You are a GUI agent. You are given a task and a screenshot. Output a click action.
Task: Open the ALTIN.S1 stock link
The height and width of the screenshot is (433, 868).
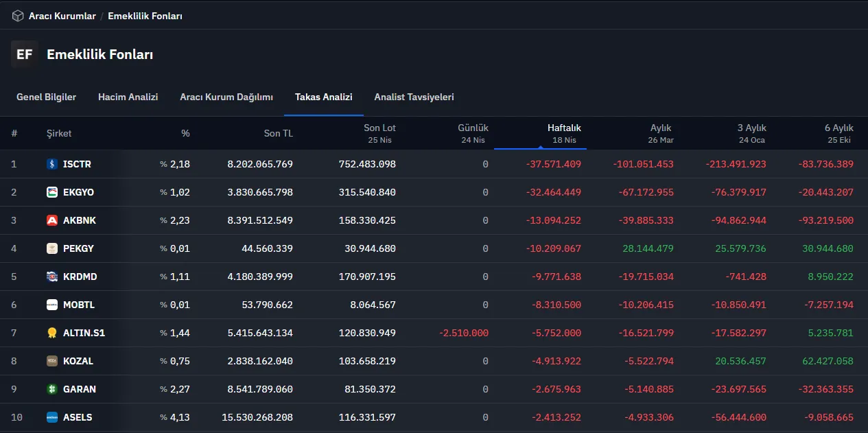(84, 333)
